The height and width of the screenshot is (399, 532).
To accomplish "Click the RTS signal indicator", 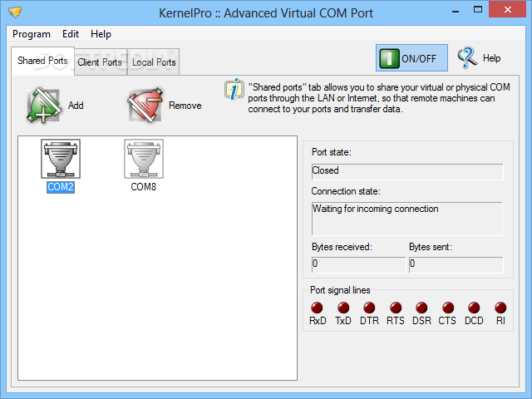I will (396, 308).
